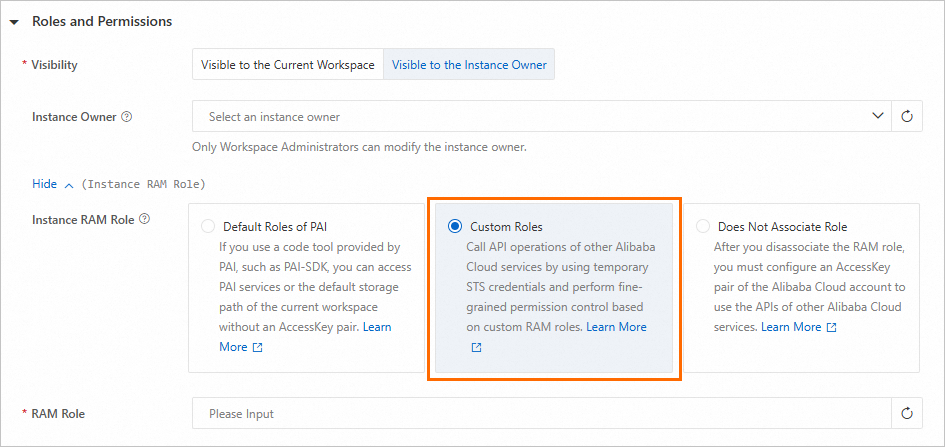
Task: Refresh the instance owner list
Action: pos(907,117)
